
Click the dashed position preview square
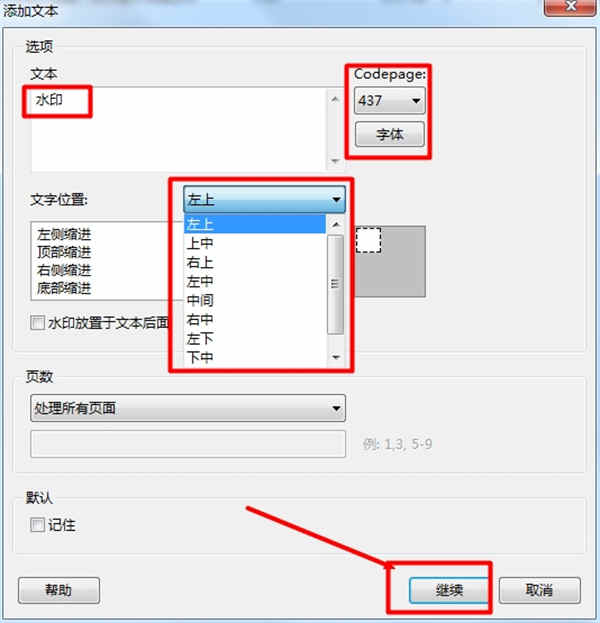[x=368, y=240]
